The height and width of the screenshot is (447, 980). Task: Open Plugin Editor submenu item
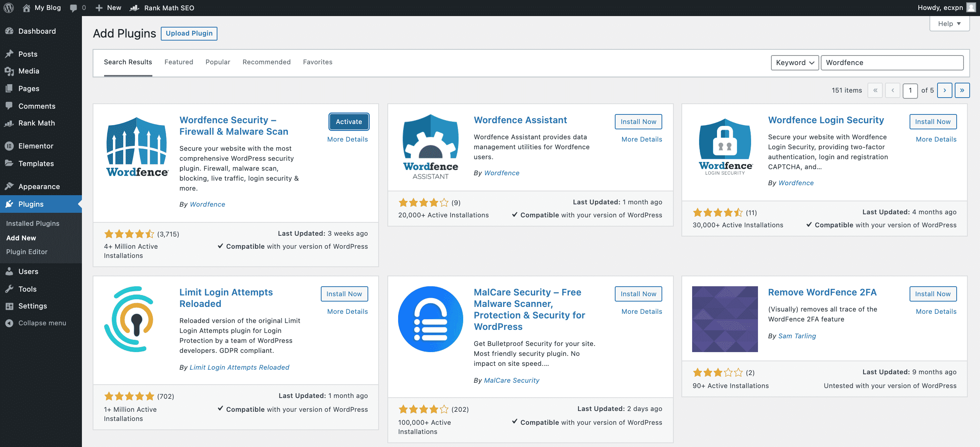(27, 252)
